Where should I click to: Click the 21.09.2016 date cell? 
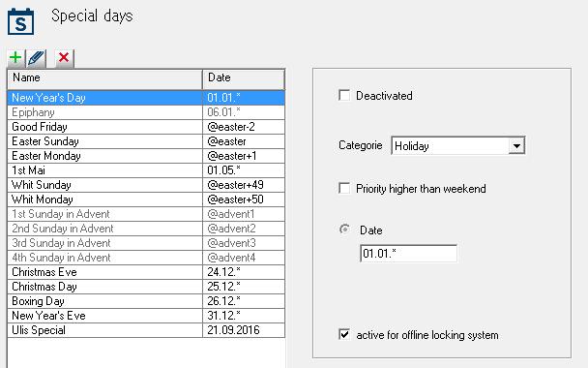[x=244, y=330]
